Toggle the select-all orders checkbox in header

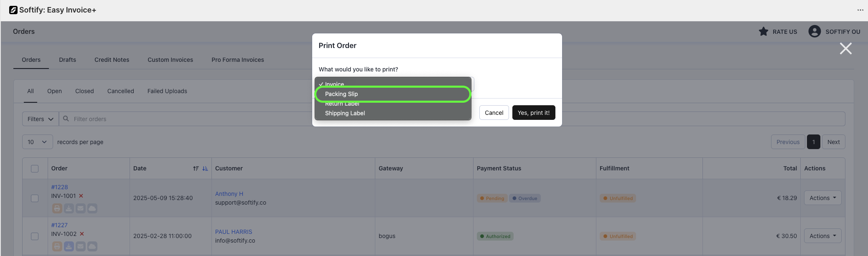click(35, 169)
